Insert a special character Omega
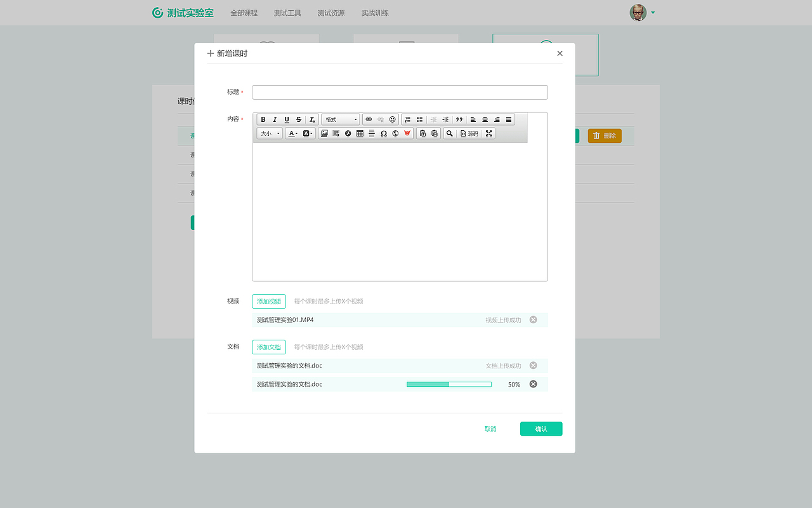This screenshot has width=812, height=508. tap(384, 133)
